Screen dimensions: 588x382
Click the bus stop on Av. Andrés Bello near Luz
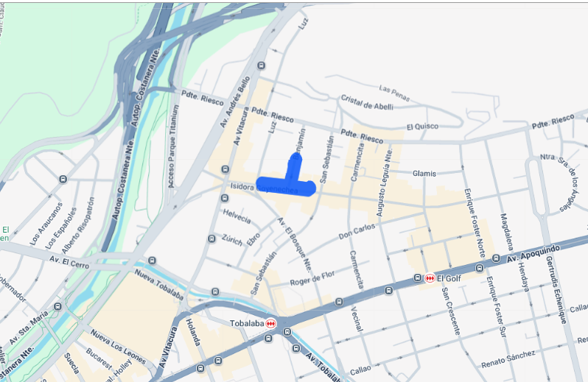tap(261, 66)
